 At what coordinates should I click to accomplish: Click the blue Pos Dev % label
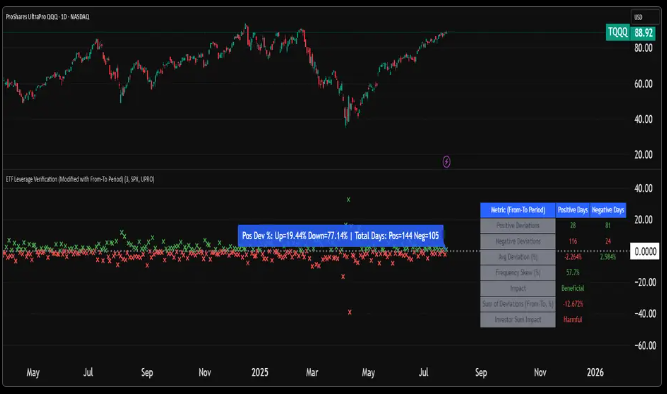(x=340, y=236)
